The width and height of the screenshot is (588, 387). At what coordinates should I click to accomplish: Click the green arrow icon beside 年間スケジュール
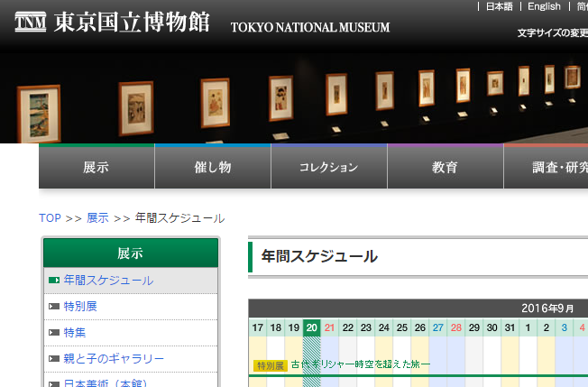(54, 281)
